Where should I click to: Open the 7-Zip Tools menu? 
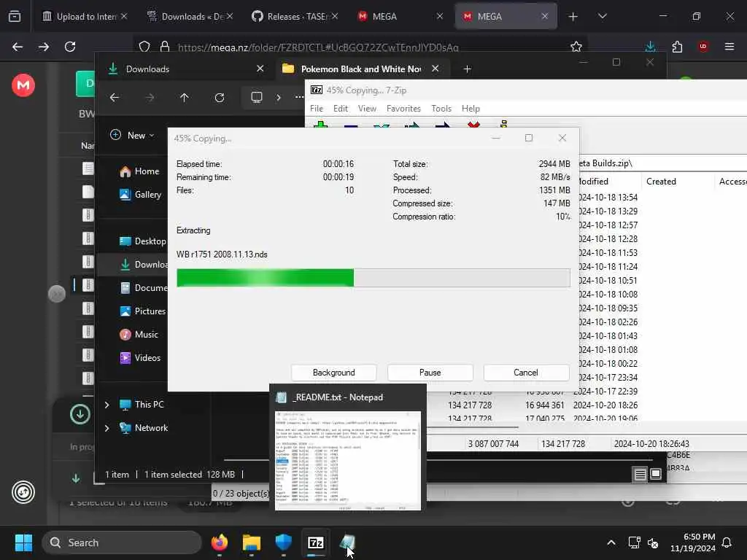[441, 109]
